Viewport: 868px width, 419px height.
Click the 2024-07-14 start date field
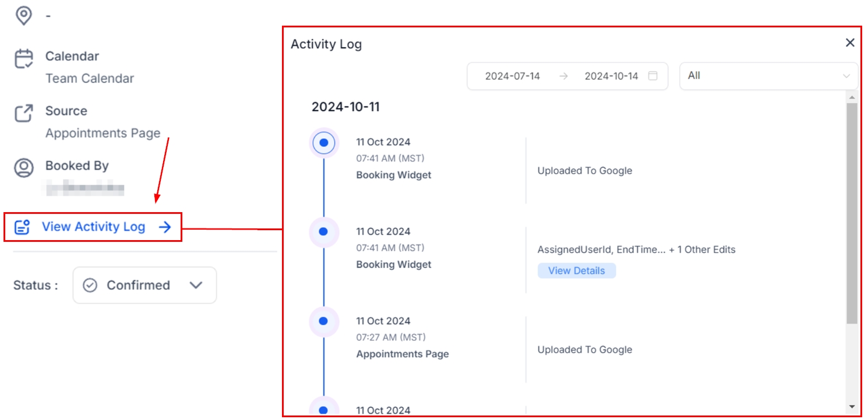(x=513, y=76)
